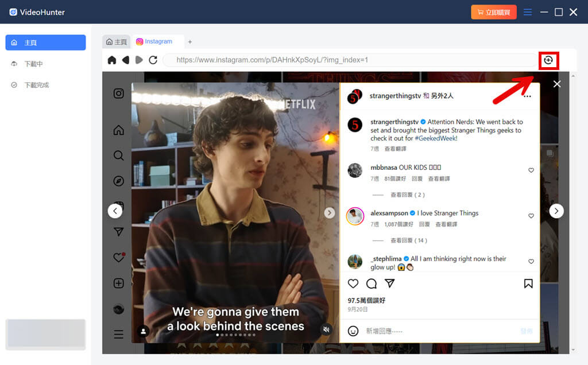Reload the page with the refresh icon
Image resolution: width=588 pixels, height=365 pixels.
coord(153,60)
